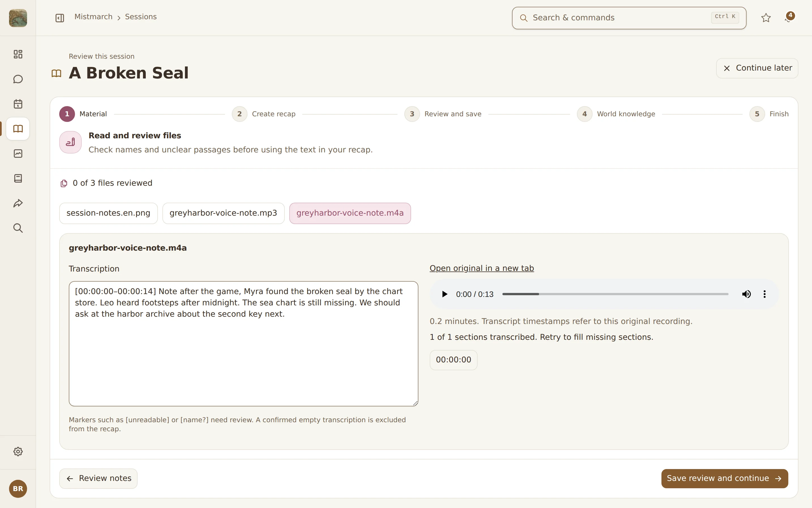Image resolution: width=812 pixels, height=508 pixels.
Task: Click the Review notes back button
Action: 98,478
